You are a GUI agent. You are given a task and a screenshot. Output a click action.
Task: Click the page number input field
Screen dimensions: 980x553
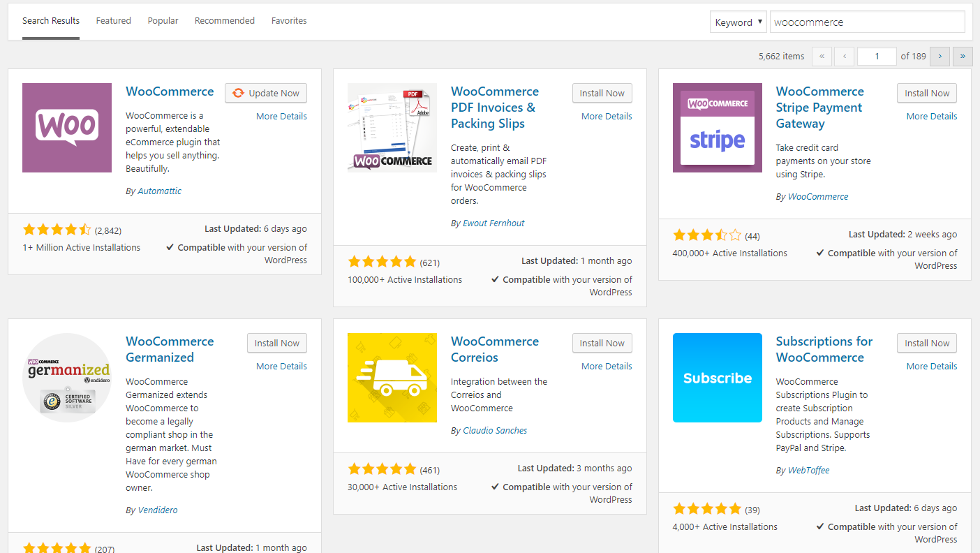877,56
